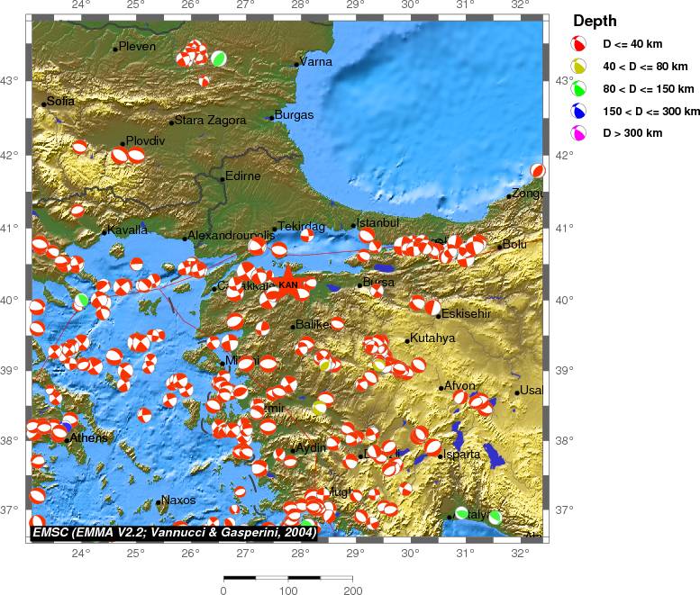Click the distance scale bar below the map

[287, 577]
